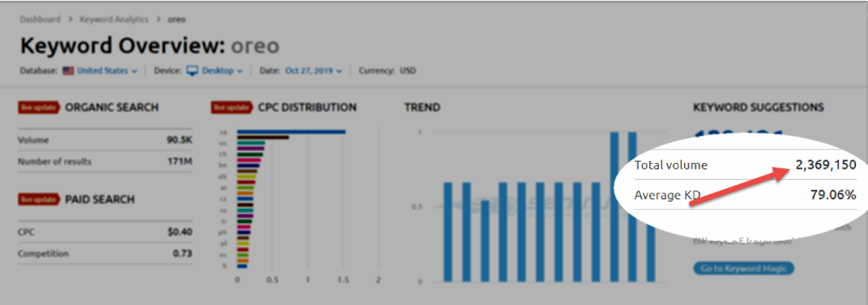Viewport: 868px width, 305px height.
Task: Click the shortest bar in the Trend chart
Action: tap(485, 240)
